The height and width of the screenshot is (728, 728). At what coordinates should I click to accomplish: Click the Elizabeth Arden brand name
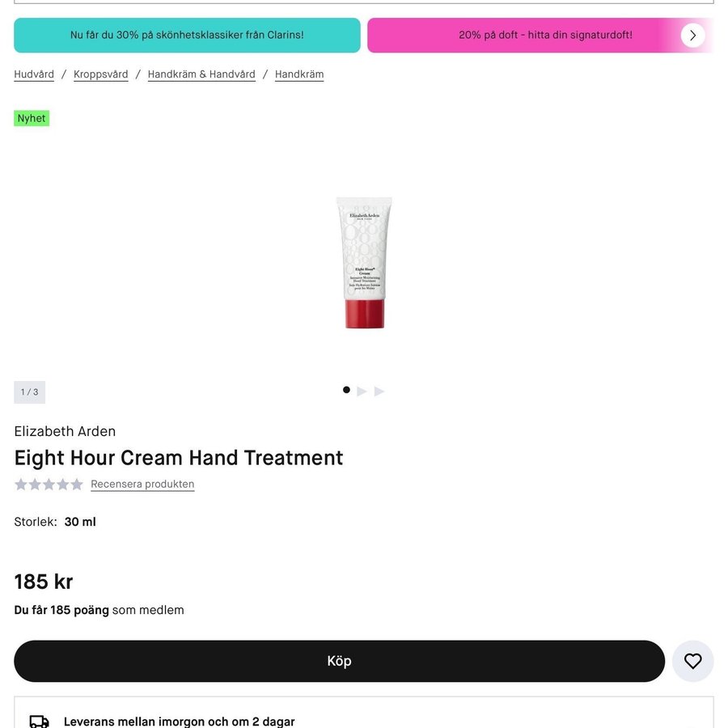click(x=65, y=431)
